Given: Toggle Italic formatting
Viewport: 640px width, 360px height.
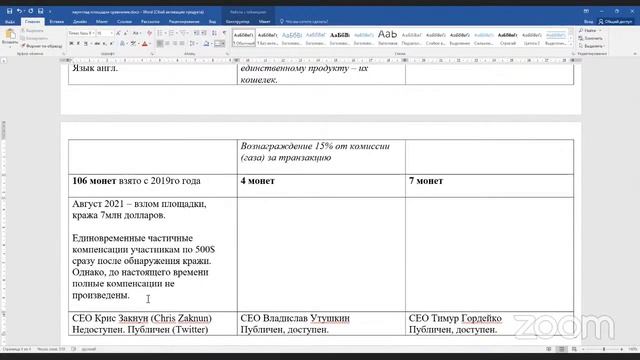Looking at the screenshot, I should pyautogui.click(x=78, y=43).
